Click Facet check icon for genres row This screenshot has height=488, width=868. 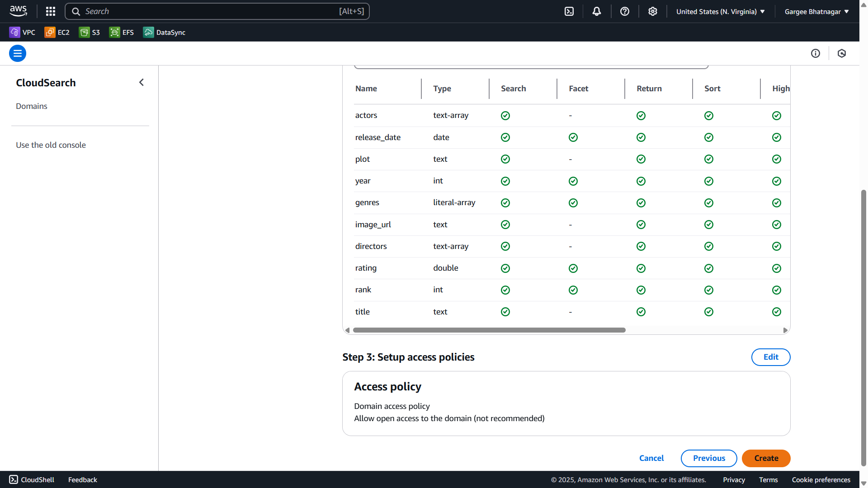click(573, 203)
